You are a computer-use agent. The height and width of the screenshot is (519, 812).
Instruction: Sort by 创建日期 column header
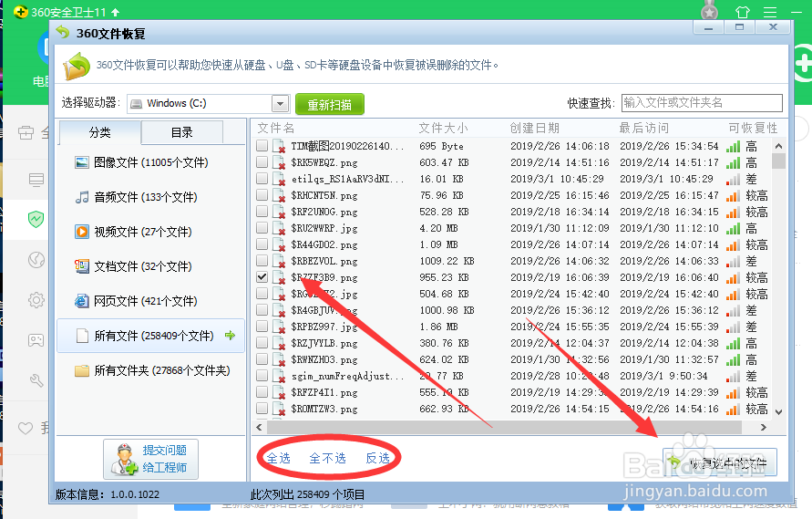pos(534,128)
